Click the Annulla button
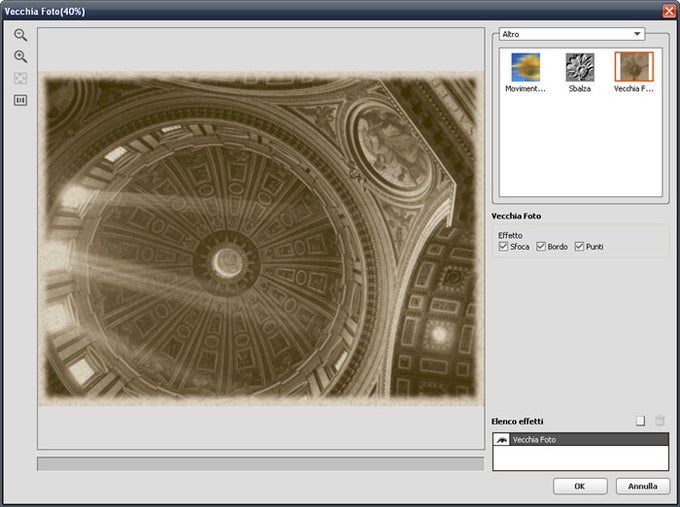This screenshot has width=680, height=507. [643, 486]
